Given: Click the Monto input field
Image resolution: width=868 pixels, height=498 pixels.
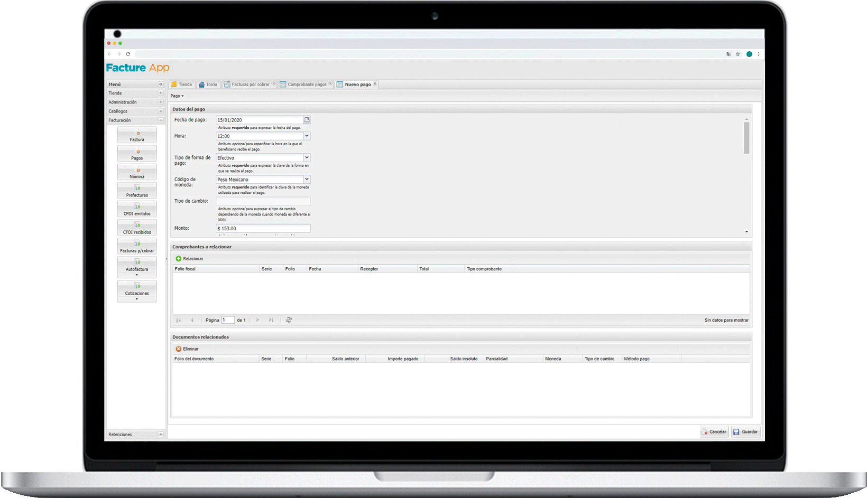Looking at the screenshot, I should (263, 229).
